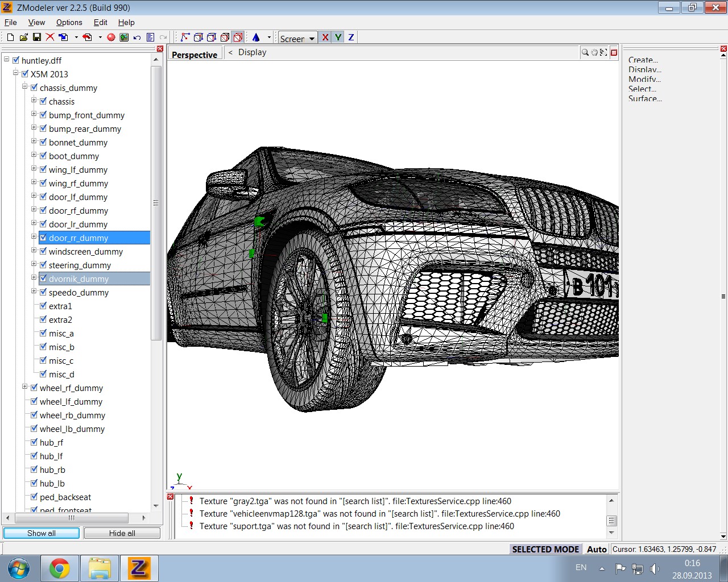Open the Materials editor red sphere icon

pos(111,38)
